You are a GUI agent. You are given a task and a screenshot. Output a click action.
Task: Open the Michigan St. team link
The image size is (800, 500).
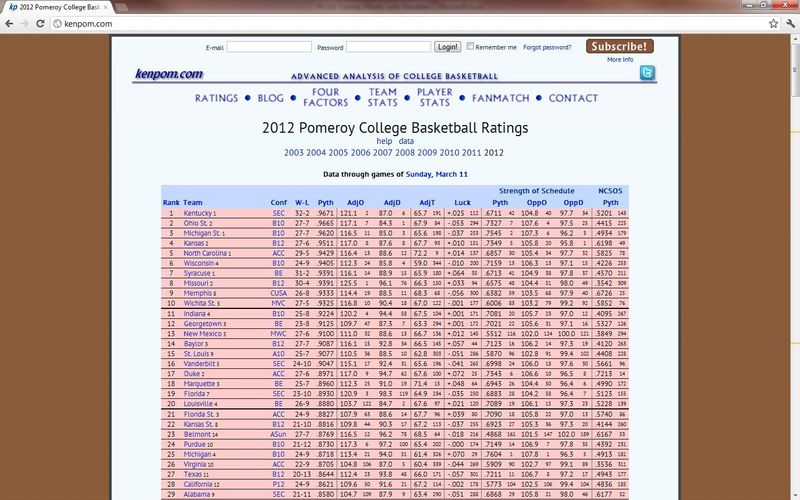pyautogui.click(x=202, y=233)
